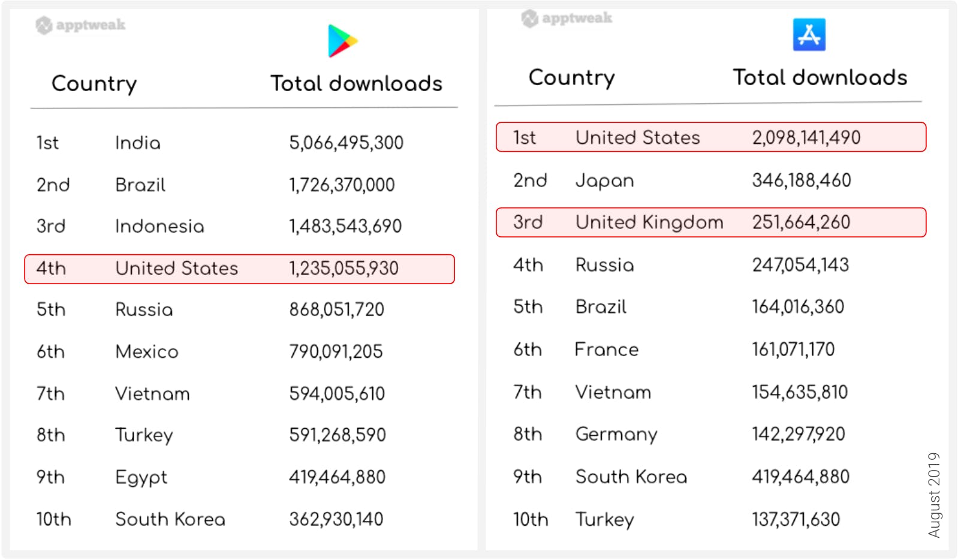The image size is (958, 560).
Task: Select Japan in the App Store table
Action: tap(604, 180)
